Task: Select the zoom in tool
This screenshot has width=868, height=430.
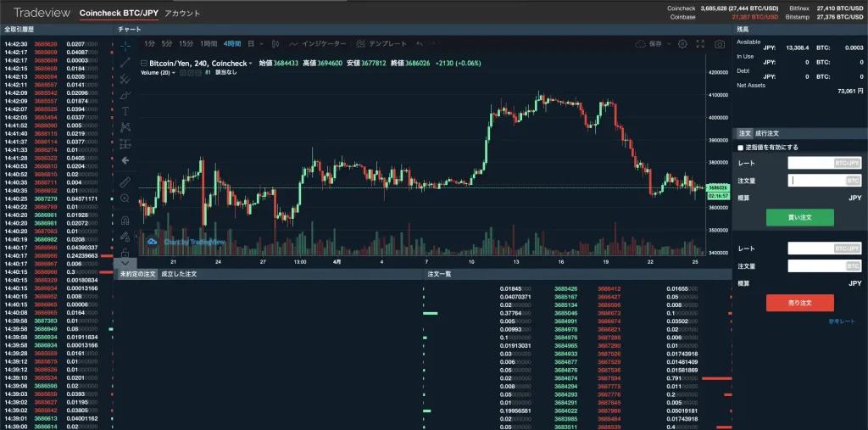Action: (125, 198)
